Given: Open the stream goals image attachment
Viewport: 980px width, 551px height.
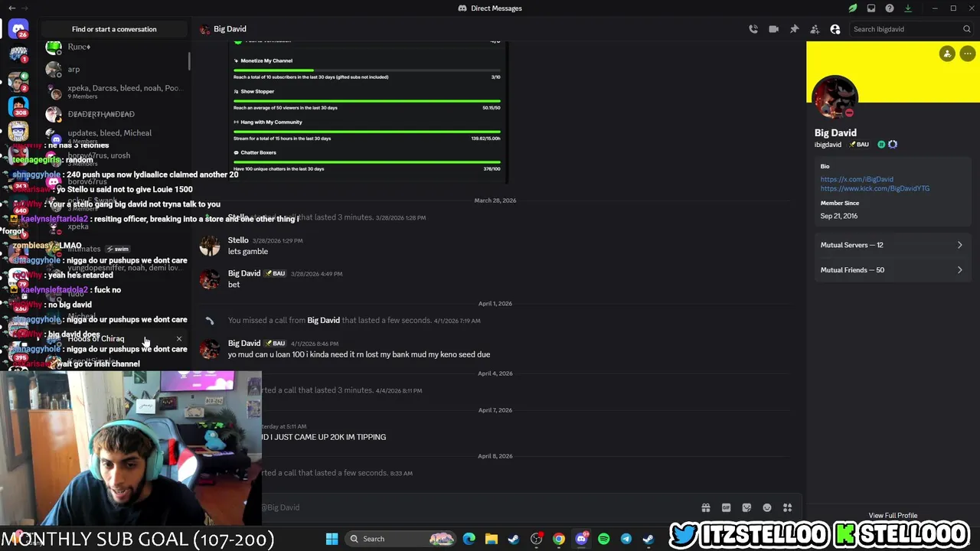Looking at the screenshot, I should click(x=367, y=111).
